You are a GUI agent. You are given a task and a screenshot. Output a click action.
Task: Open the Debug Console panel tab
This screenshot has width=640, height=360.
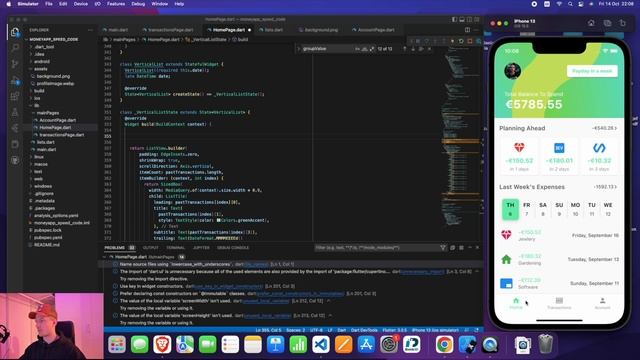[x=233, y=248]
